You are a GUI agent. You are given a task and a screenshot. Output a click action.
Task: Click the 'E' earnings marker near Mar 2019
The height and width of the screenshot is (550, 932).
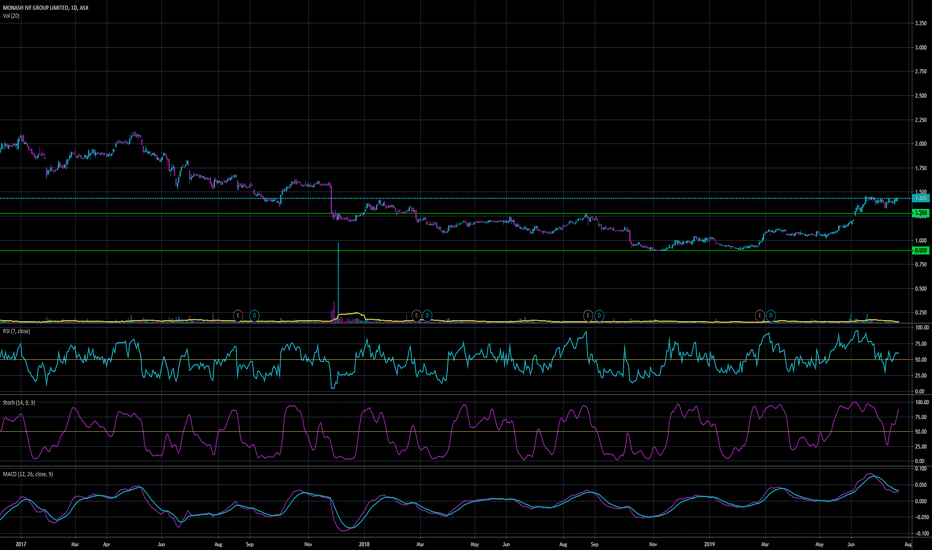[760, 315]
